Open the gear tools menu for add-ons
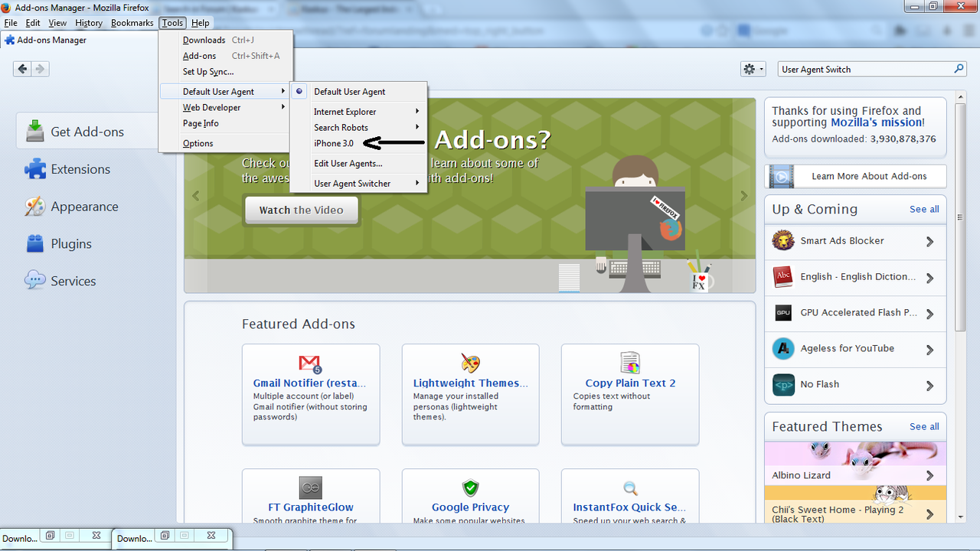This screenshot has width=980, height=551. click(x=753, y=69)
